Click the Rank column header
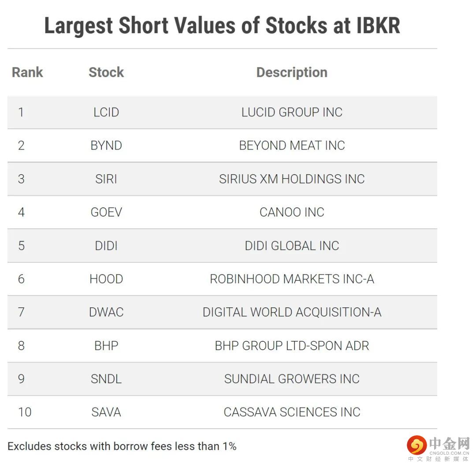Viewport: 476px width, 467px height. pos(27,72)
